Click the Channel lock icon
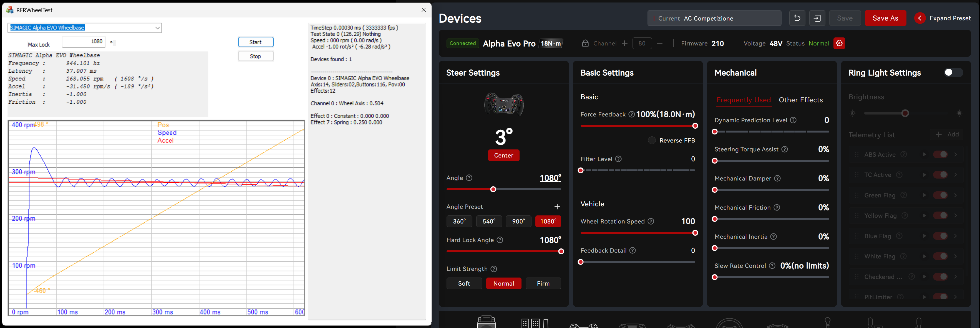This screenshot has width=980, height=328. click(x=586, y=43)
